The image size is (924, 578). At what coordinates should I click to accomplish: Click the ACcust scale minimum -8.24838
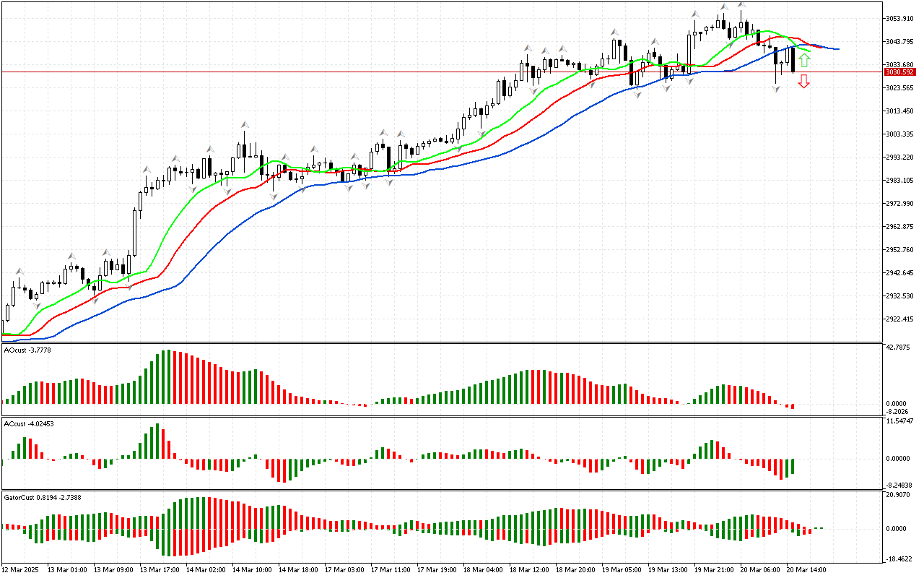click(x=901, y=485)
